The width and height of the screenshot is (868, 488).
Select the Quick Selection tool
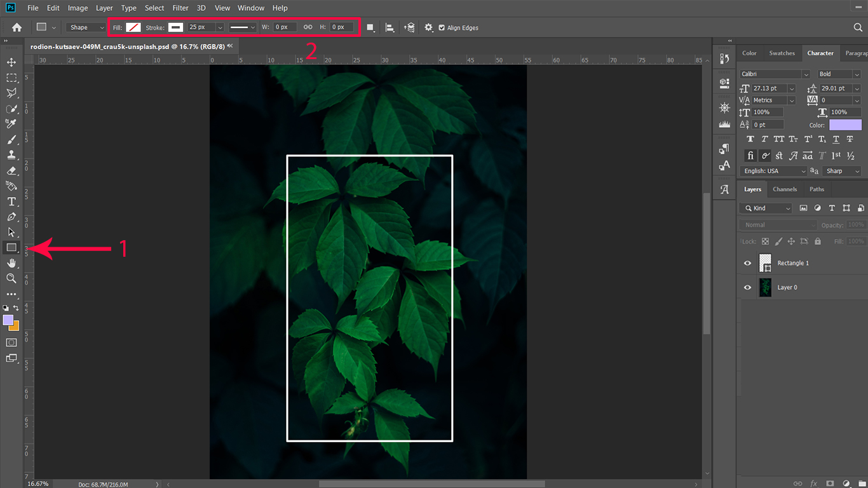(11, 109)
